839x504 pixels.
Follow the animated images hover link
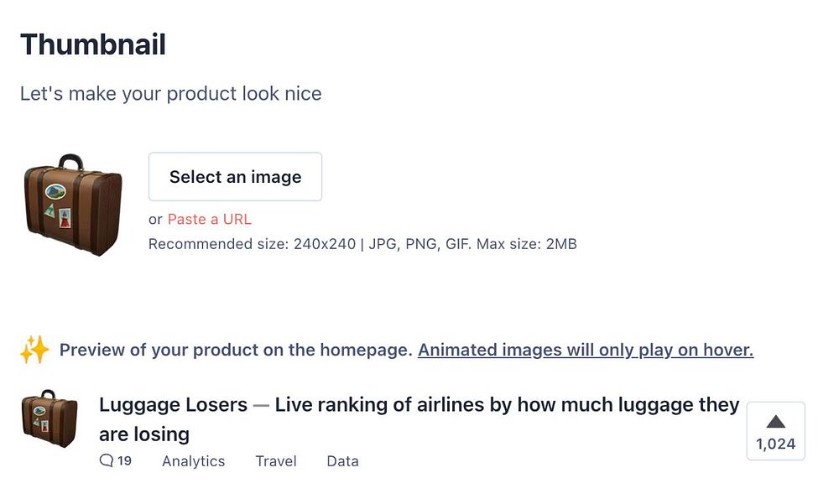click(586, 350)
